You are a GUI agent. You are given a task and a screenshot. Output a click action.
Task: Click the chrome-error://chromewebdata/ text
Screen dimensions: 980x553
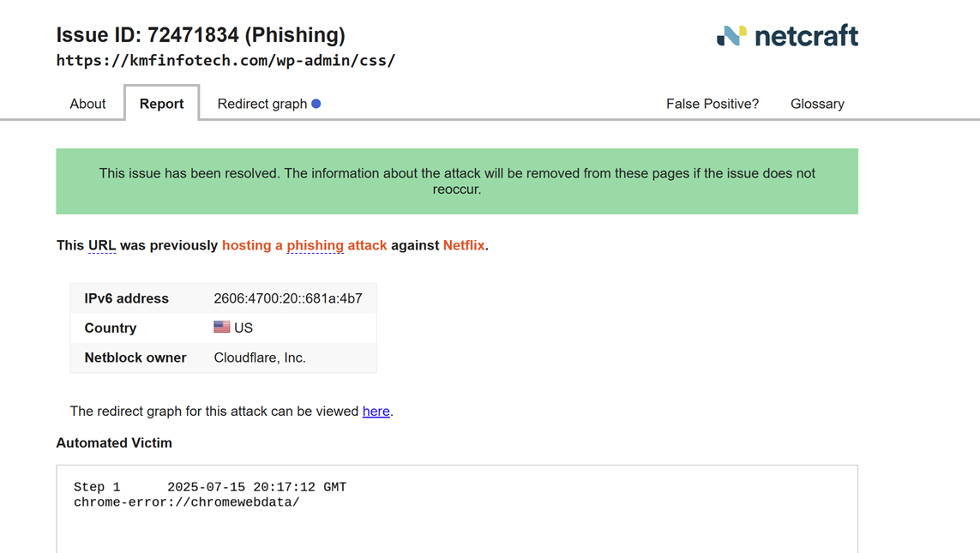187,502
